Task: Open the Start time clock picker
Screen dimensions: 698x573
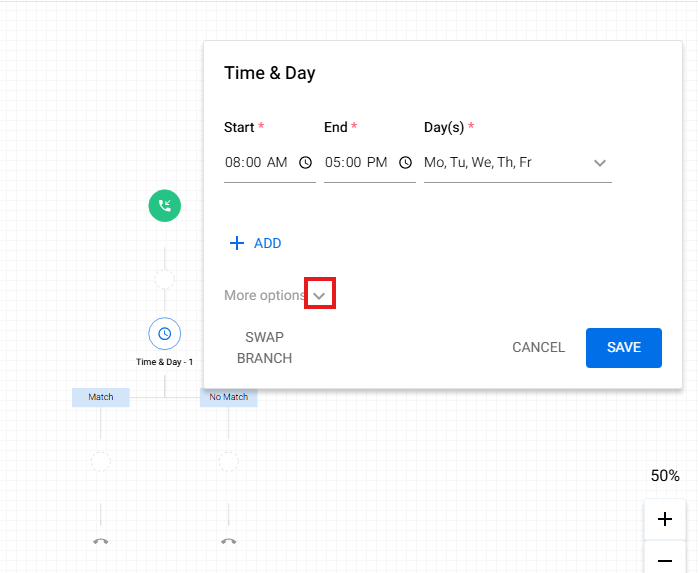Action: click(x=305, y=163)
